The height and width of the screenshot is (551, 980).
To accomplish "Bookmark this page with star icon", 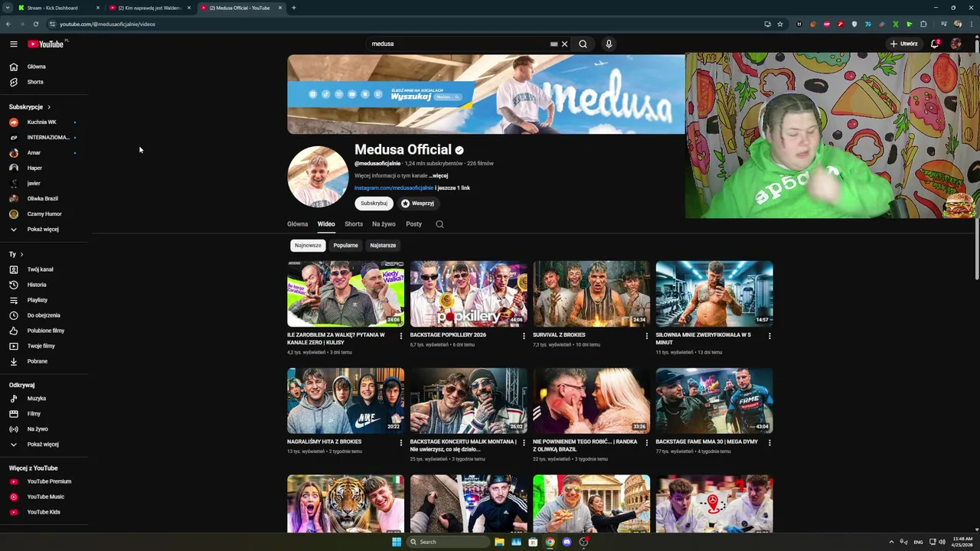I will 780,24.
